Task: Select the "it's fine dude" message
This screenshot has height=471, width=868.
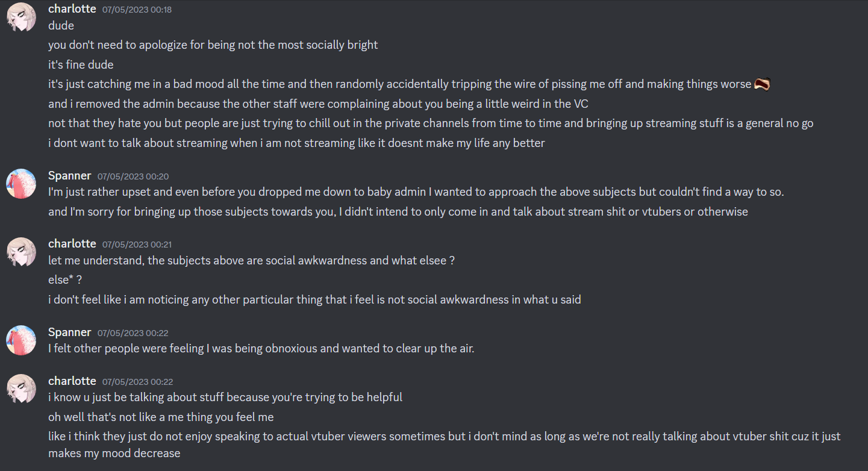Action: point(81,64)
